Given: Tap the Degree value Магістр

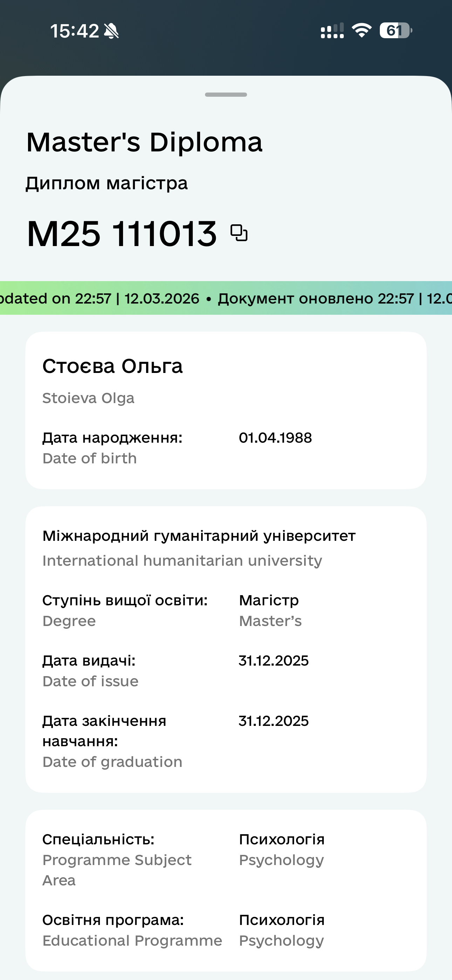Looking at the screenshot, I should 269,600.
